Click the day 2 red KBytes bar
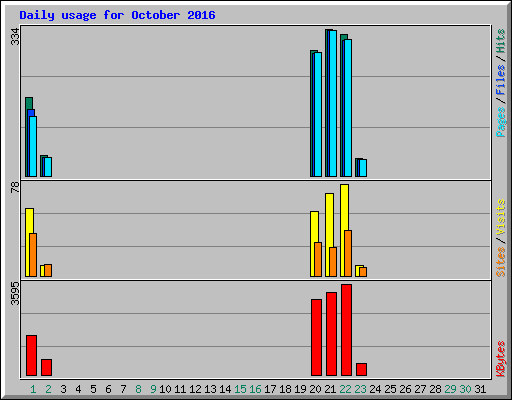The width and height of the screenshot is (512, 400). 46,368
